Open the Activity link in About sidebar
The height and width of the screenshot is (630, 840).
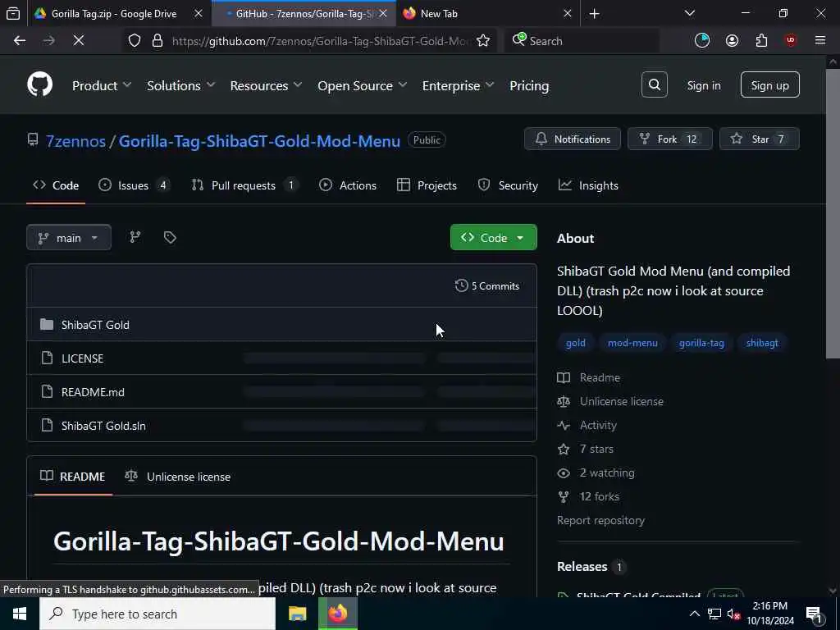coord(587,426)
